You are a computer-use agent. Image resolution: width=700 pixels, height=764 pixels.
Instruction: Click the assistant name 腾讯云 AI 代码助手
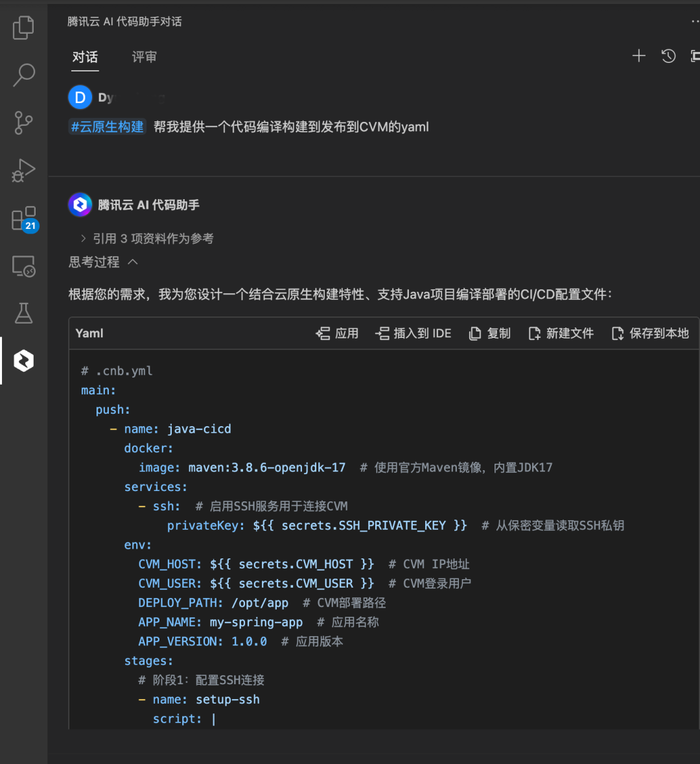148,205
